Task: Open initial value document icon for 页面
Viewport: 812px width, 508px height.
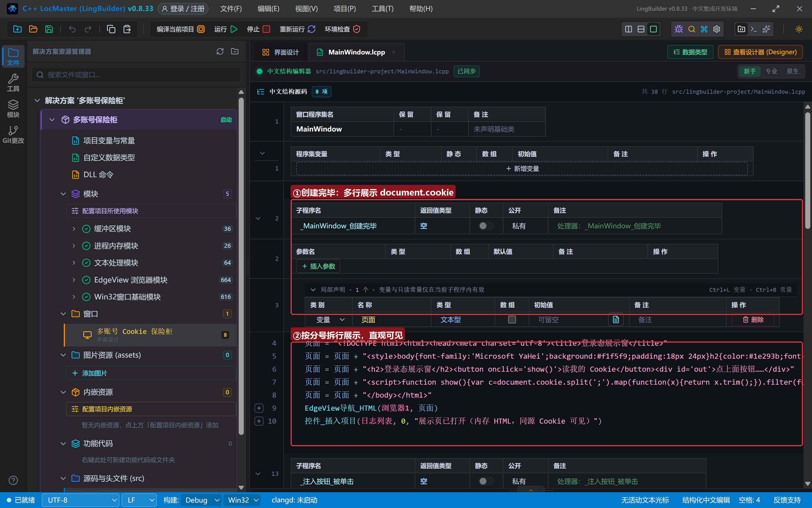Action: pos(616,319)
